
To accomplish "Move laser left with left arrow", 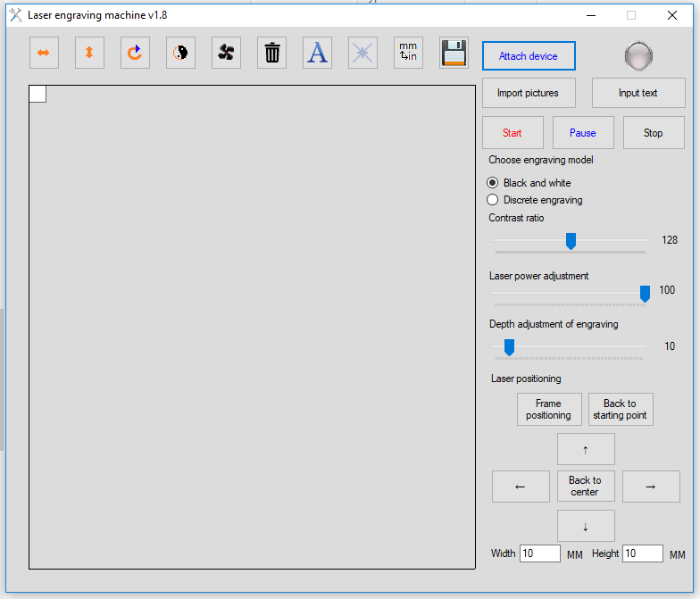I will click(521, 487).
